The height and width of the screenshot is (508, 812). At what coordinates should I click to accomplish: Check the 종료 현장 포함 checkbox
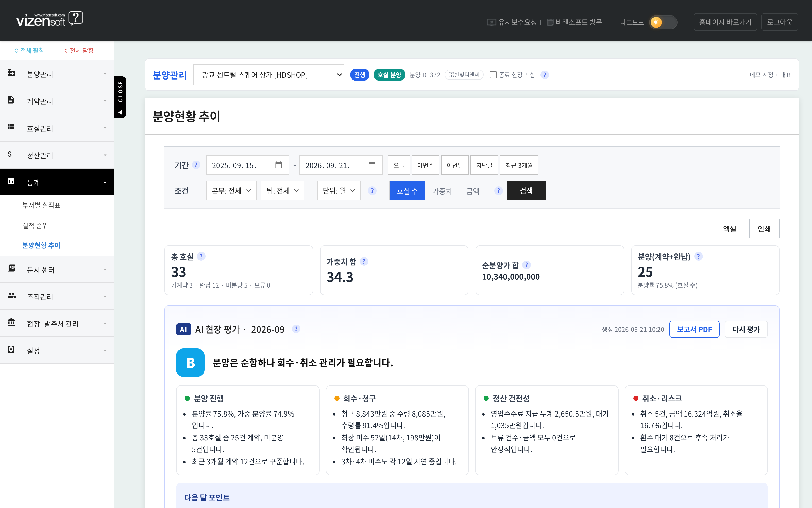coord(493,75)
